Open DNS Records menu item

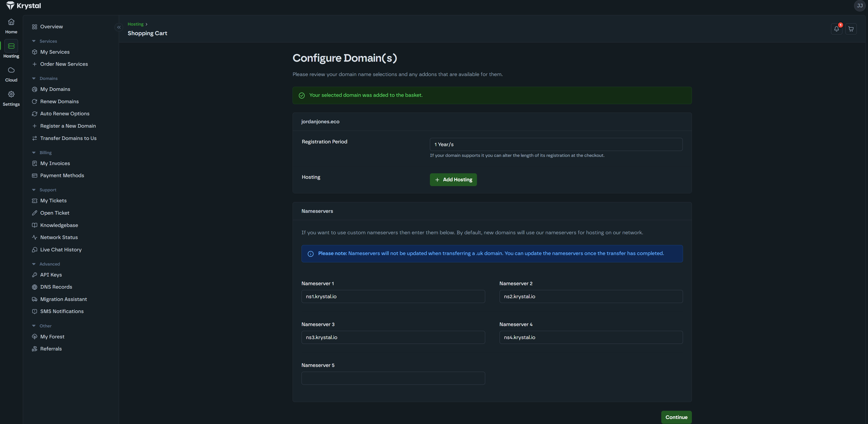tap(56, 287)
